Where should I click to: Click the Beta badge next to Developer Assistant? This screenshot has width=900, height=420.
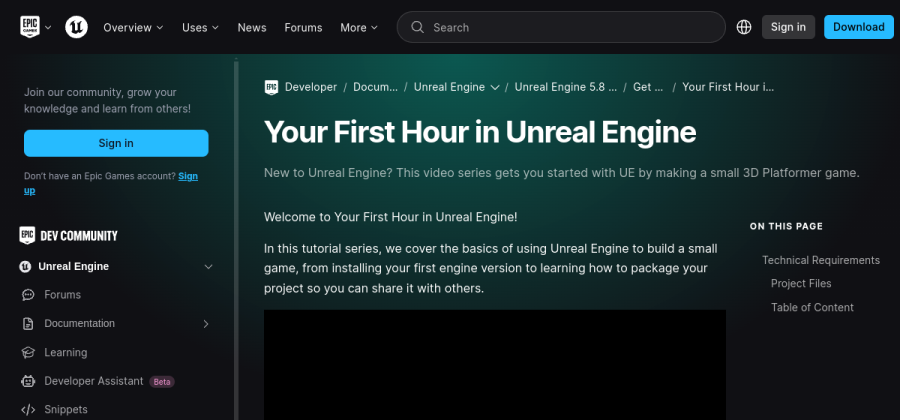162,382
